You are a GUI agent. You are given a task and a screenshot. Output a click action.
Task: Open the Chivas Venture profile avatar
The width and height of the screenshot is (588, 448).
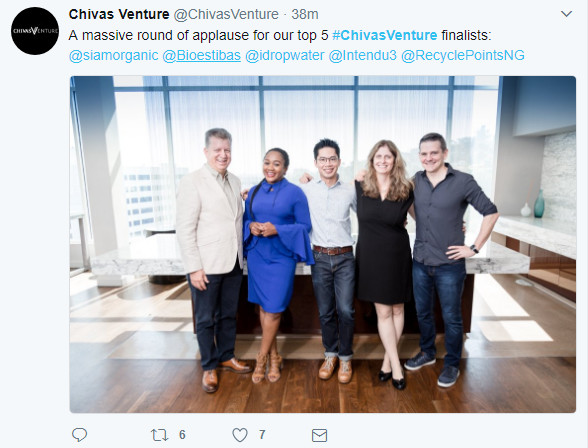[35, 31]
